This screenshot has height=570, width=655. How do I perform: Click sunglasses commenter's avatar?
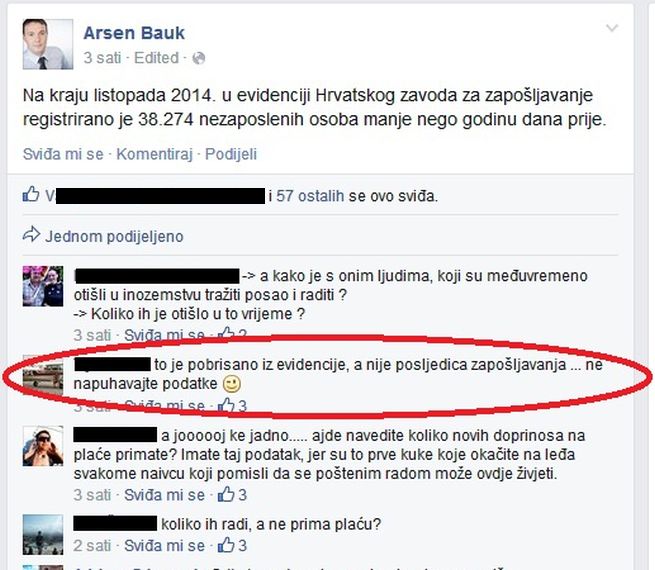(43, 446)
